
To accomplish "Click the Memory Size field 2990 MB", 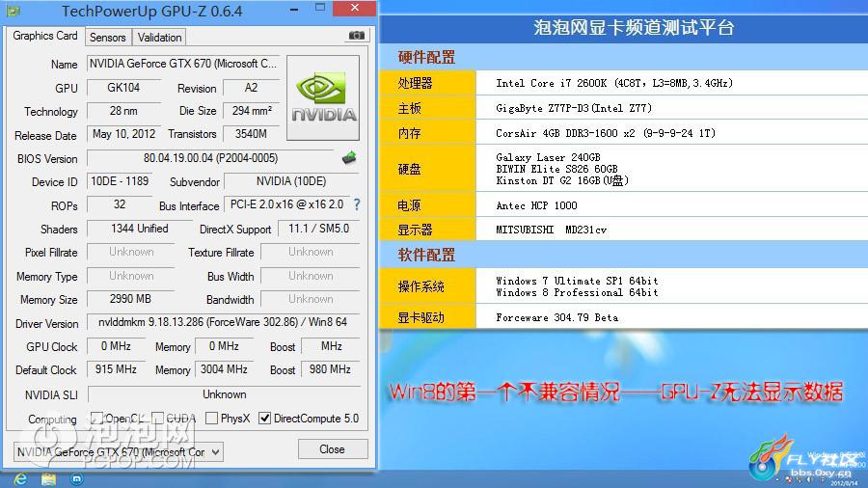I will tap(130, 299).
